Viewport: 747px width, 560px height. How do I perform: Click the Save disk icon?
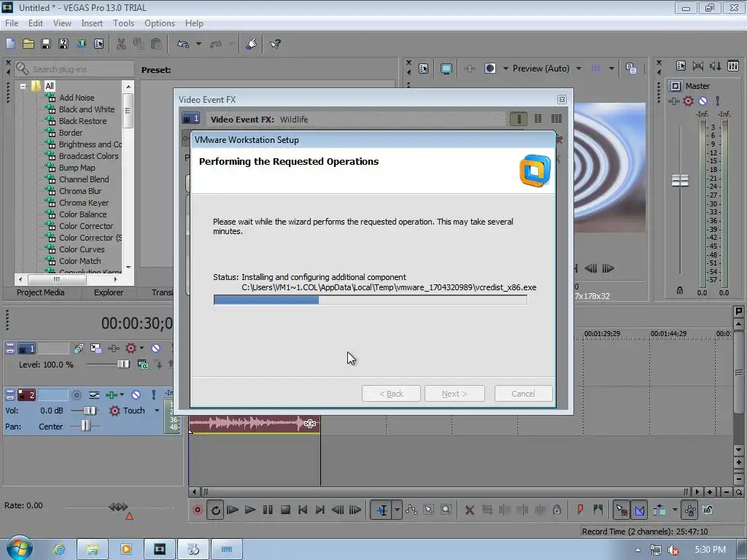click(46, 44)
